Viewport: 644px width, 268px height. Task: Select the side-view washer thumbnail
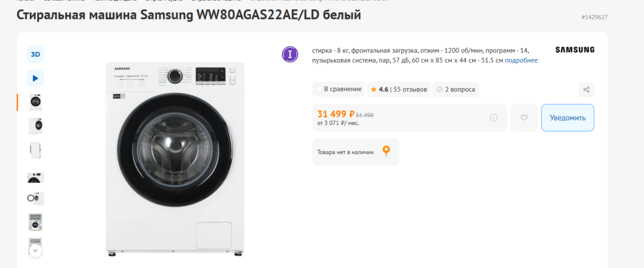click(x=35, y=150)
